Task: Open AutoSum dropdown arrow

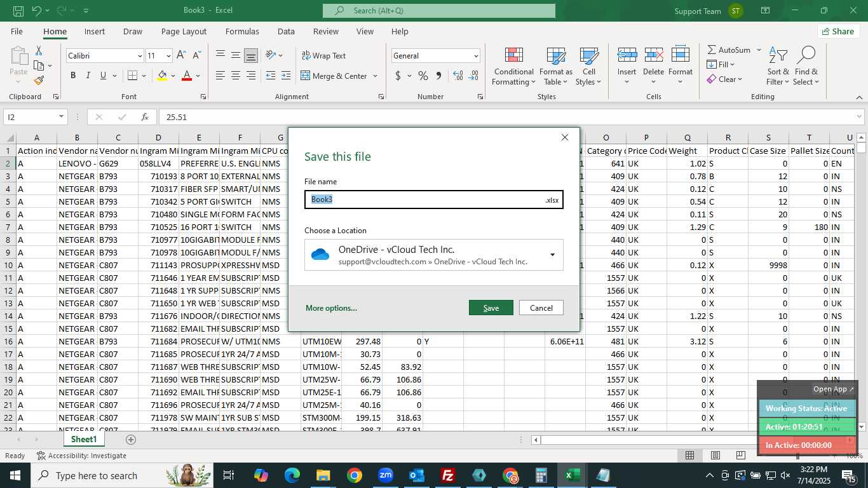Action: [x=759, y=50]
